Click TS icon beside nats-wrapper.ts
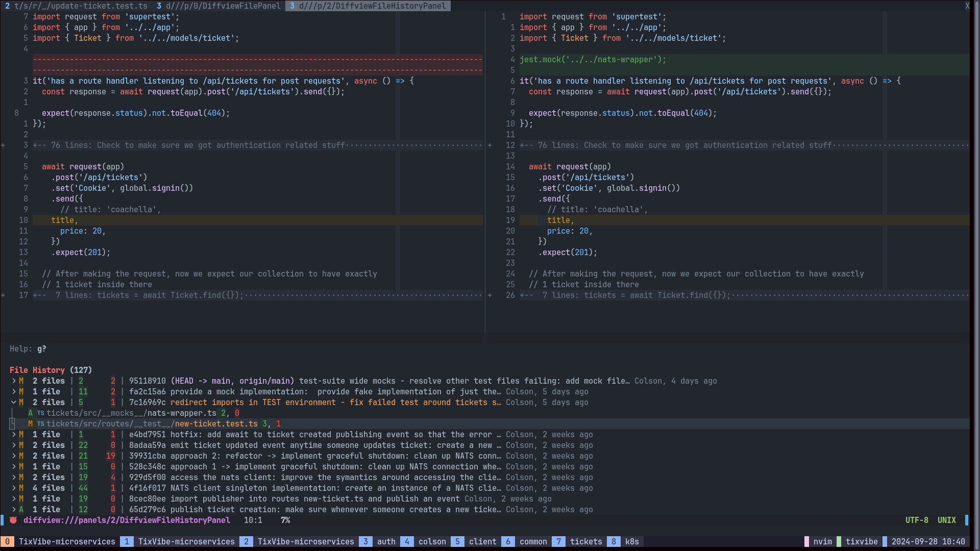980x551 pixels. click(x=41, y=413)
